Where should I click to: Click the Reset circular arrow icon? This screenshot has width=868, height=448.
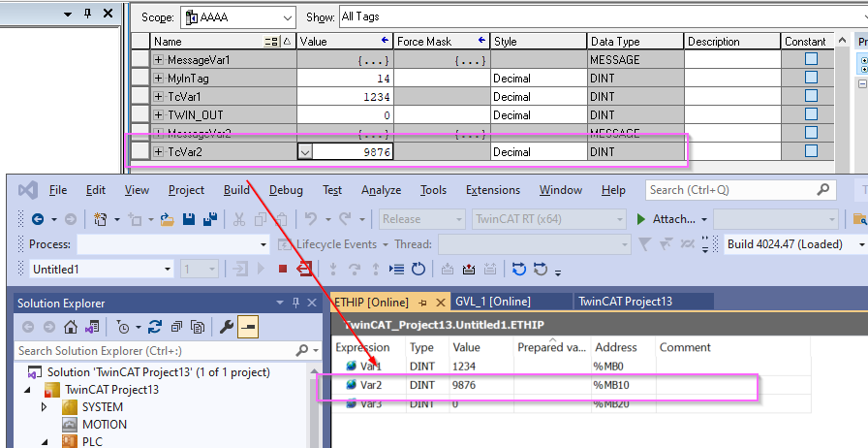418,270
